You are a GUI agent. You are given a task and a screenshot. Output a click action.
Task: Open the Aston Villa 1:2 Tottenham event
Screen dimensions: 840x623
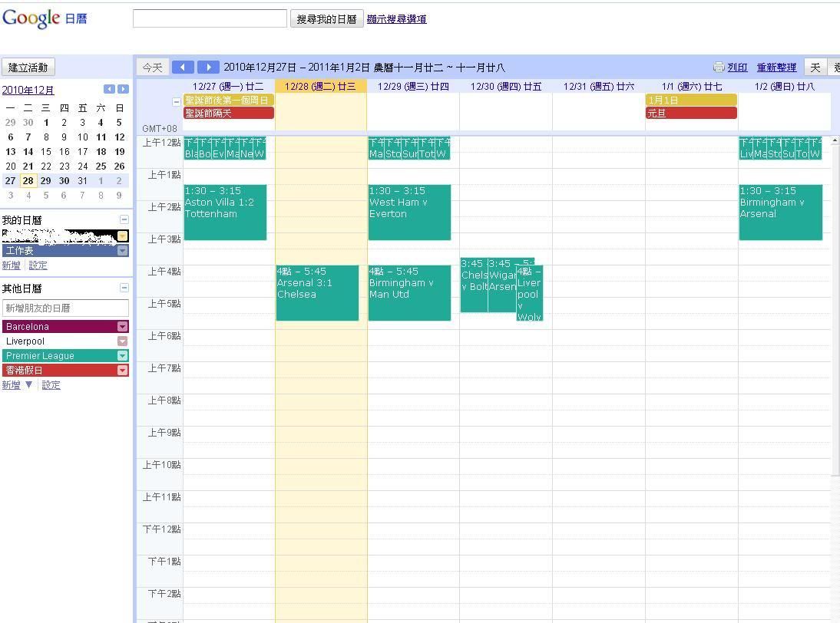225,212
